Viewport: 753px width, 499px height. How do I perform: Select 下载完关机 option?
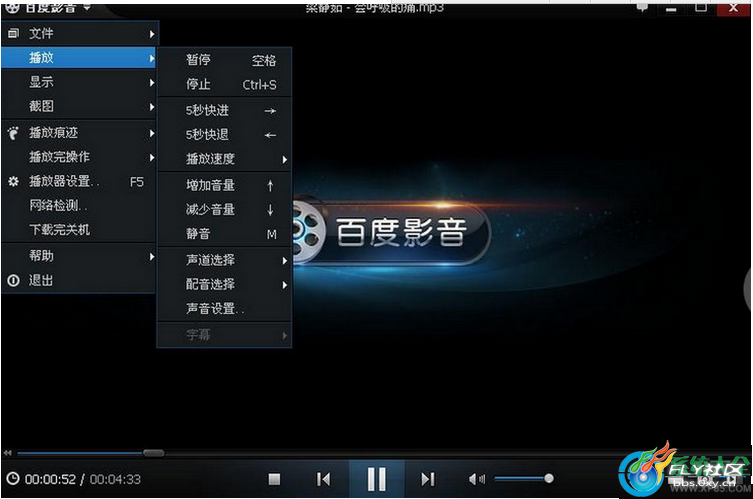(80, 230)
